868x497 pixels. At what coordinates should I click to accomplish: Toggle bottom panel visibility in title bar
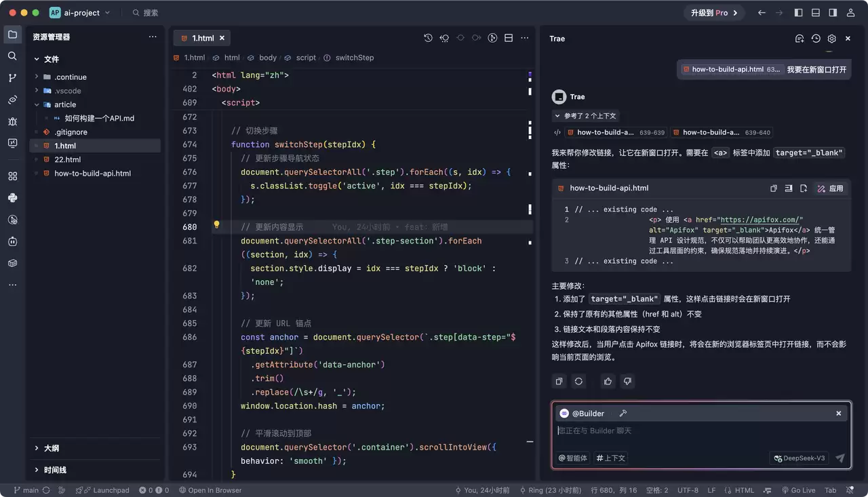coord(816,13)
